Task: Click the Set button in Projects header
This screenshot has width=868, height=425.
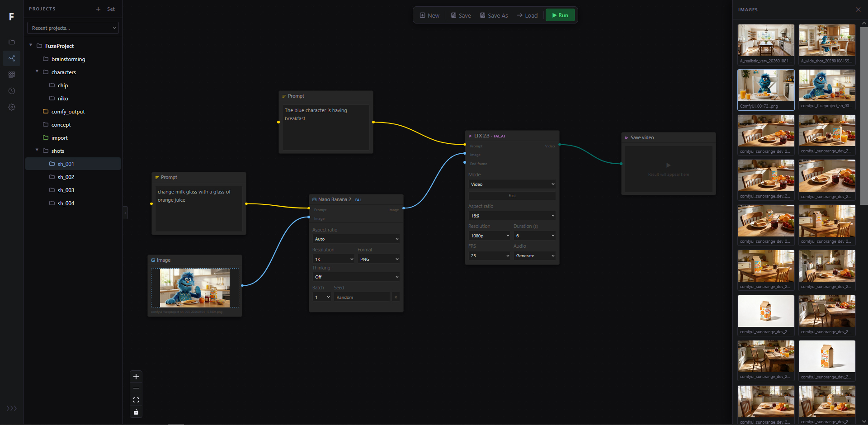Action: (x=111, y=9)
